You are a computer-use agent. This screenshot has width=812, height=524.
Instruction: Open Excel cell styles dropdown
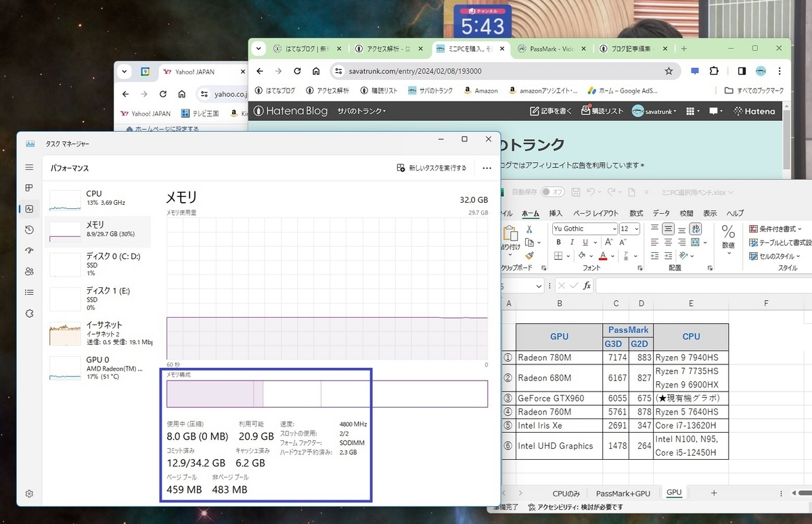click(775, 256)
